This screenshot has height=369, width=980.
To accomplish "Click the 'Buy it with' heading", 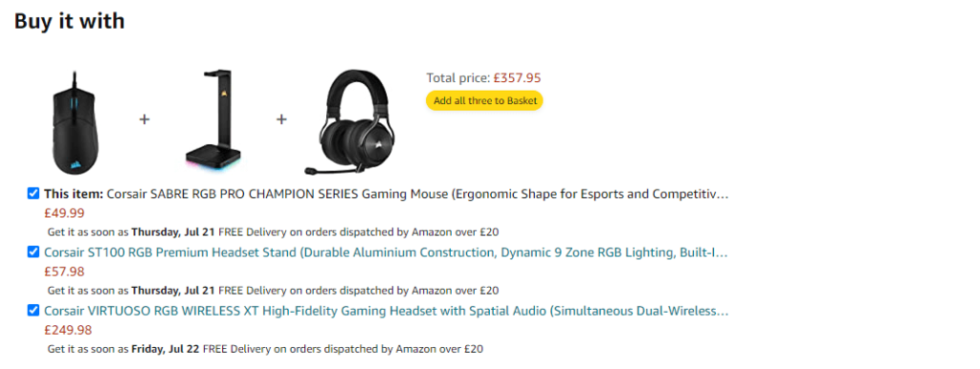I will (69, 21).
